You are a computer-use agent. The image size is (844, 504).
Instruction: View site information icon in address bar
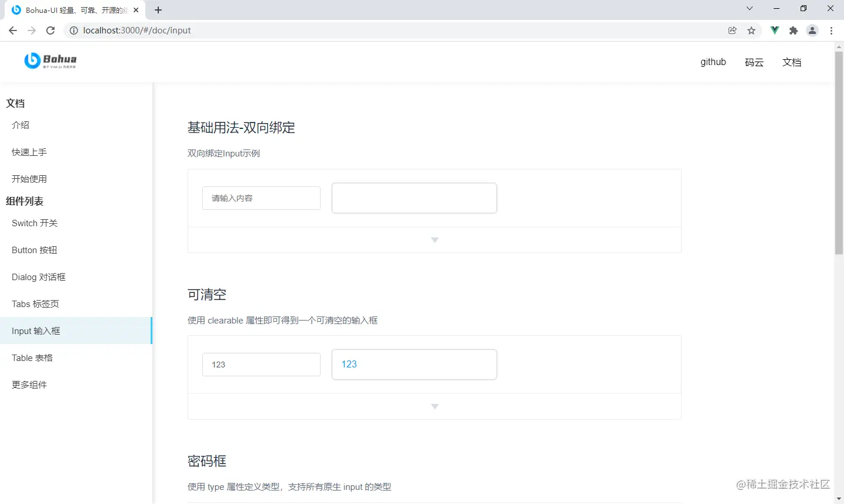coord(74,30)
